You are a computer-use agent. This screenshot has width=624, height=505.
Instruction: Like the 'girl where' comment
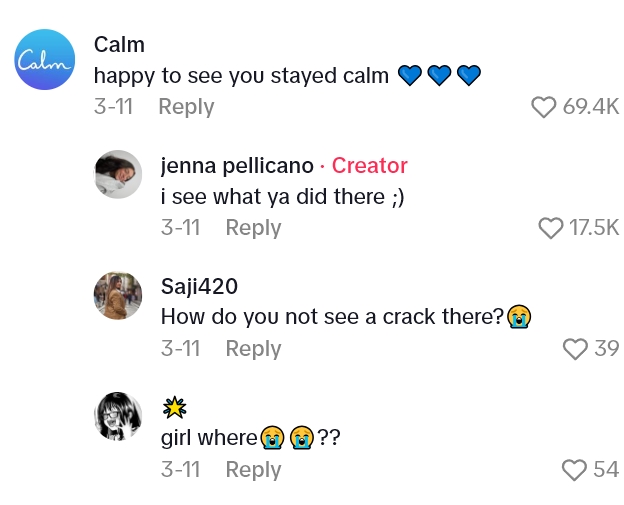click(x=574, y=470)
